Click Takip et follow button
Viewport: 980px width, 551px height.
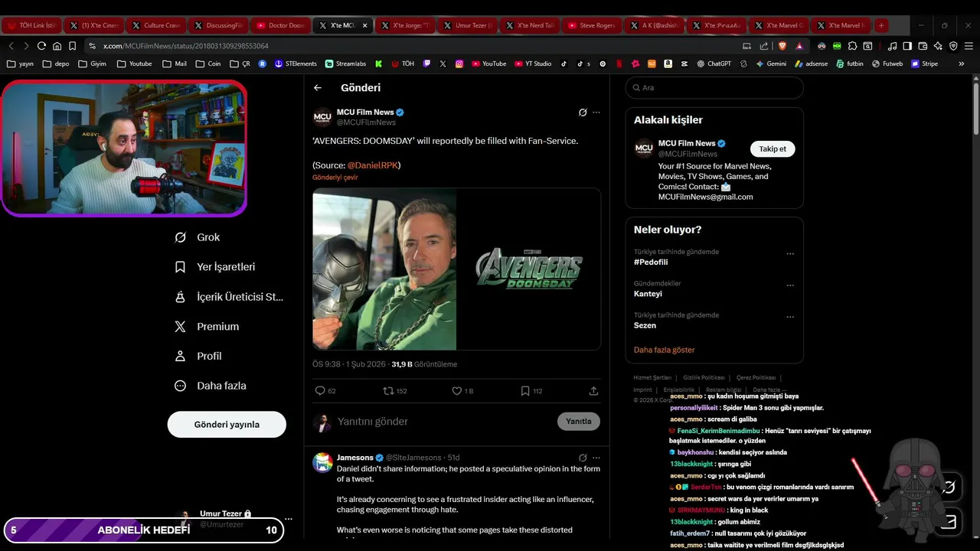point(773,149)
